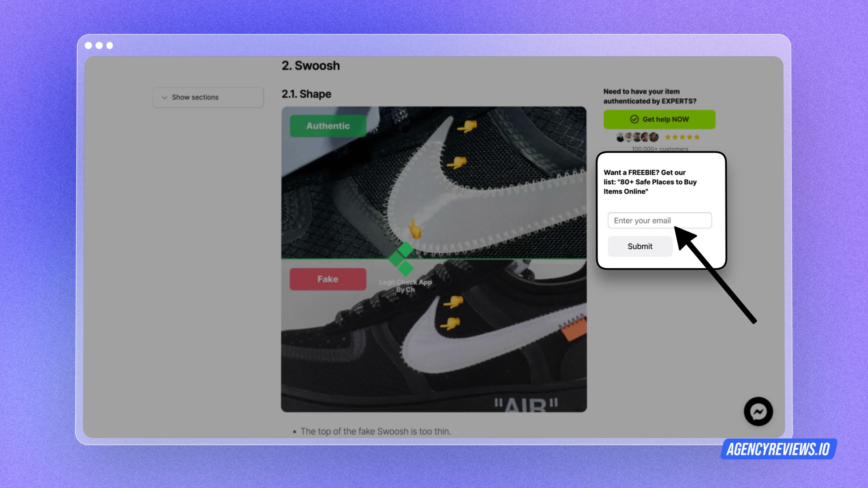Click the green Authentic label
Image resolution: width=868 pixels, height=488 pixels.
328,126
